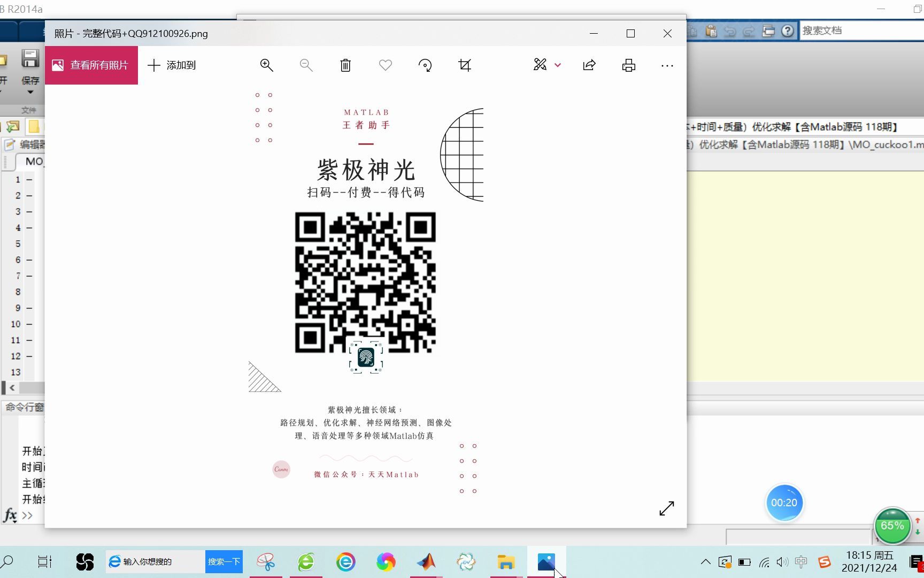The width and height of the screenshot is (924, 578).
Task: Click MATLAB undo arrow icon
Action: (x=730, y=32)
